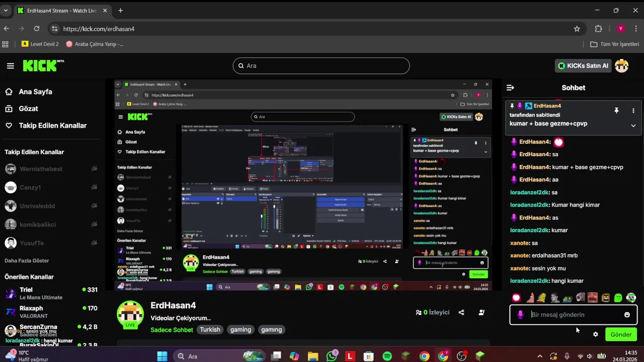
Task: Insert the pink glowing circle emote
Action: [x=516, y=298]
